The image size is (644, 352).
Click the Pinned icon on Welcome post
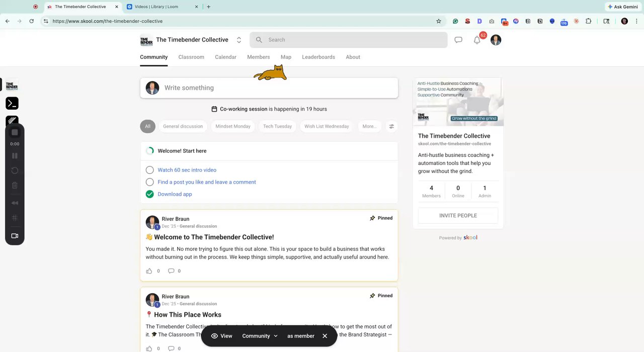372,218
